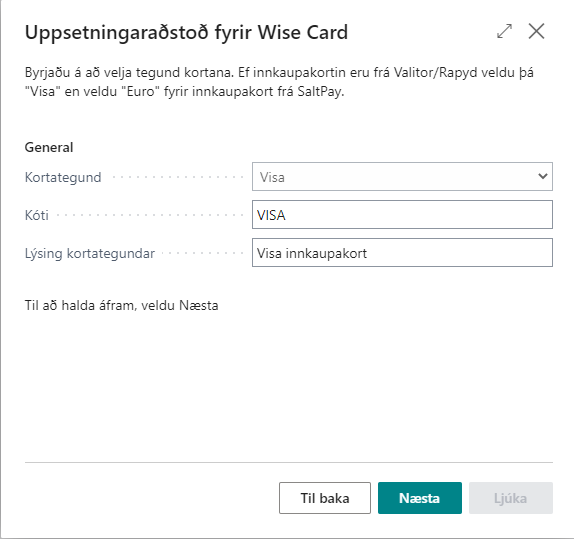Expand the dialog with the diagonal arrows icon

pos(504,31)
